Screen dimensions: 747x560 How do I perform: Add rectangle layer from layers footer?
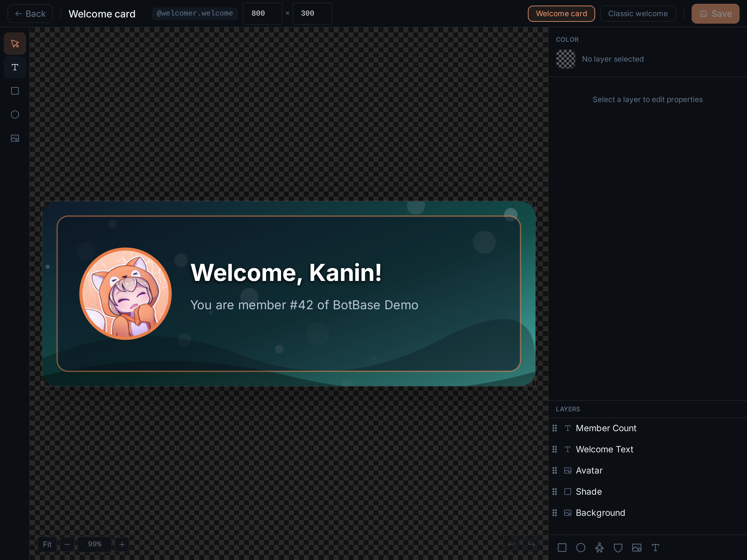tap(562, 548)
